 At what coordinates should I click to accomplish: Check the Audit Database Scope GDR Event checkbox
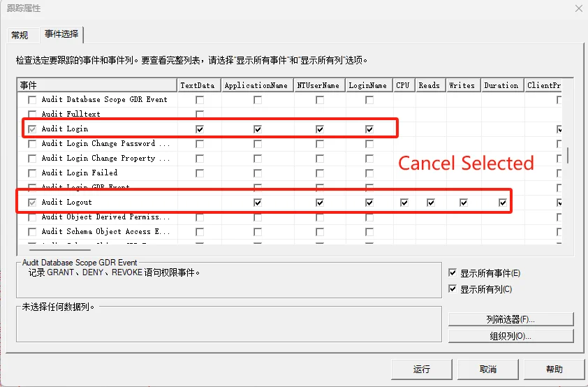tap(32, 100)
